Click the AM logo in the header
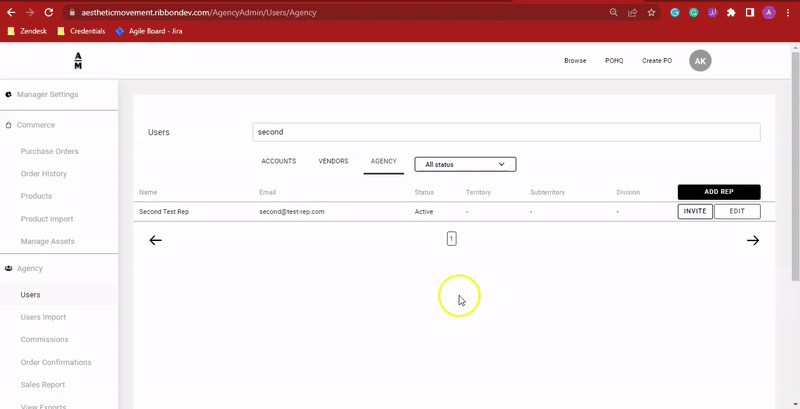The width and height of the screenshot is (800, 409). click(78, 61)
